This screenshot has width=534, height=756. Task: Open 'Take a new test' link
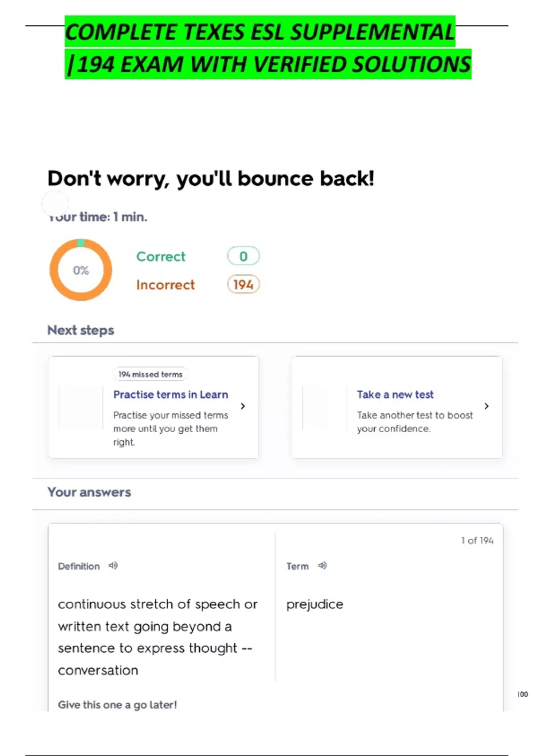pos(395,394)
